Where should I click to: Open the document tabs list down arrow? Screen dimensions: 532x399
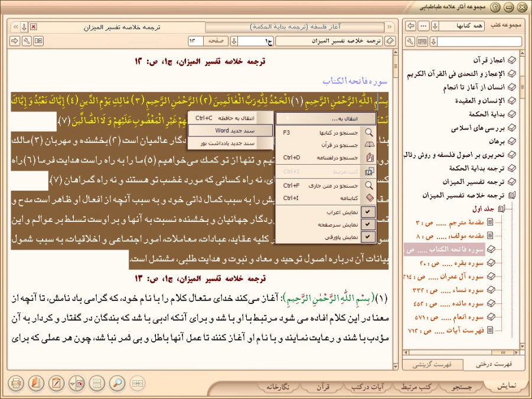click(24, 27)
